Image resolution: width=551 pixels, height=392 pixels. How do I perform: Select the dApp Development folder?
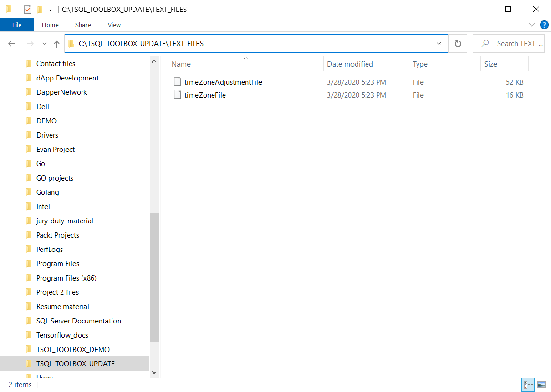67,78
